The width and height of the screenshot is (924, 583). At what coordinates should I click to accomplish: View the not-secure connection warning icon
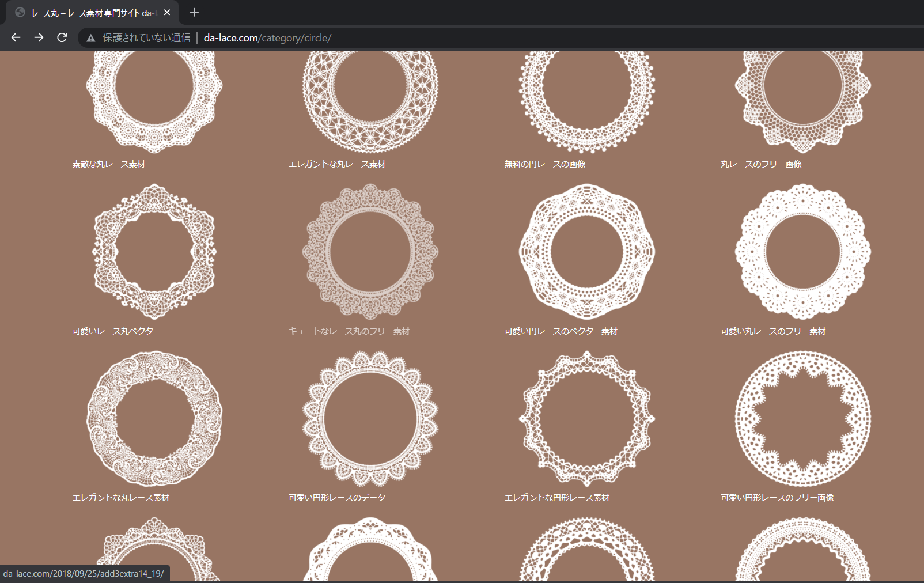[x=90, y=38]
